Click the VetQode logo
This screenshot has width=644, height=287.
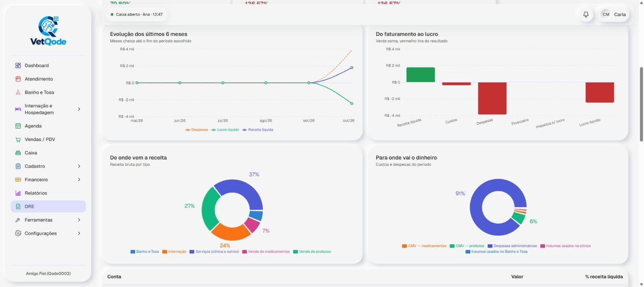click(48, 30)
